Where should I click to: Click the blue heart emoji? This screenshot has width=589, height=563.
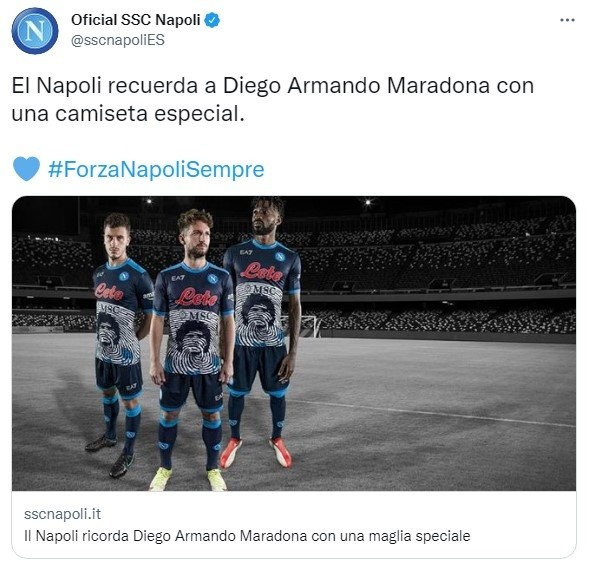[x=26, y=169]
